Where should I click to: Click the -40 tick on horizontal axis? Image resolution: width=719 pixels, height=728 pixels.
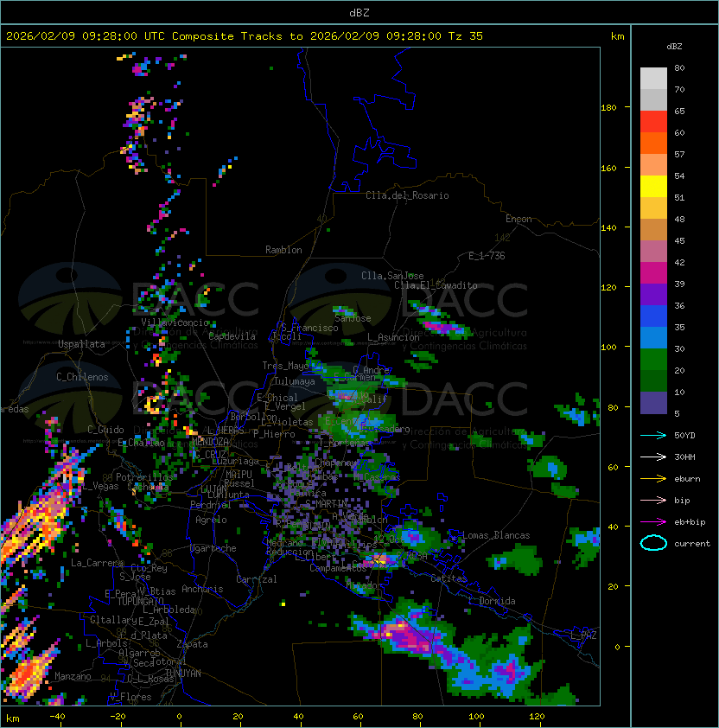click(57, 717)
